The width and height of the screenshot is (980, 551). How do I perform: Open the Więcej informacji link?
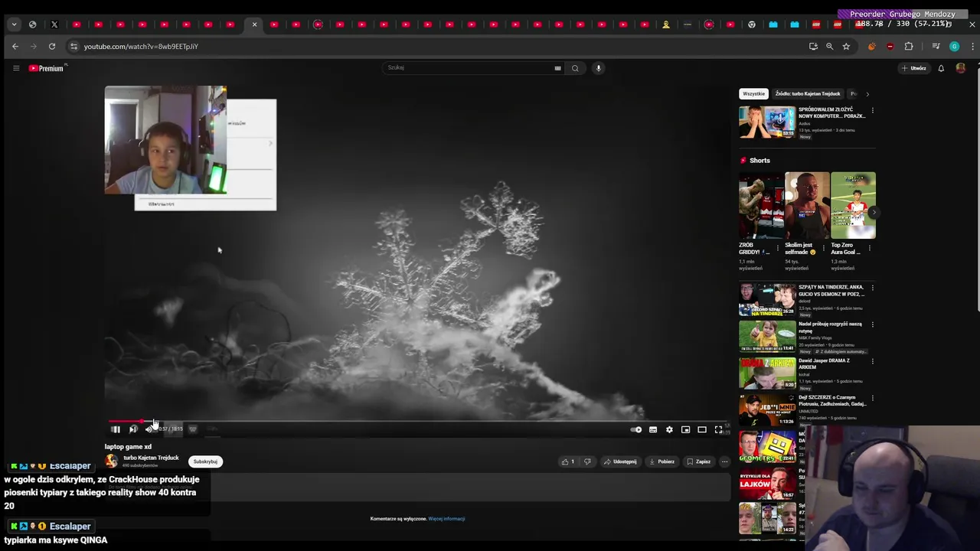pos(446,519)
